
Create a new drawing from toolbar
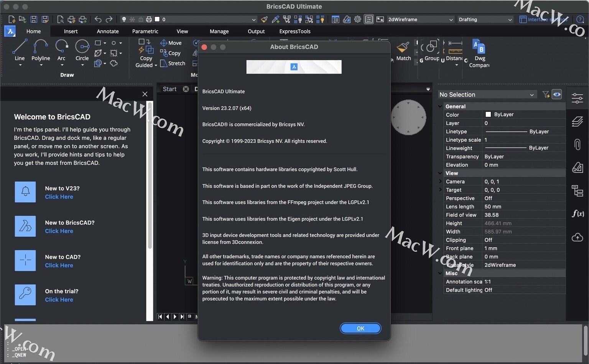coord(12,19)
